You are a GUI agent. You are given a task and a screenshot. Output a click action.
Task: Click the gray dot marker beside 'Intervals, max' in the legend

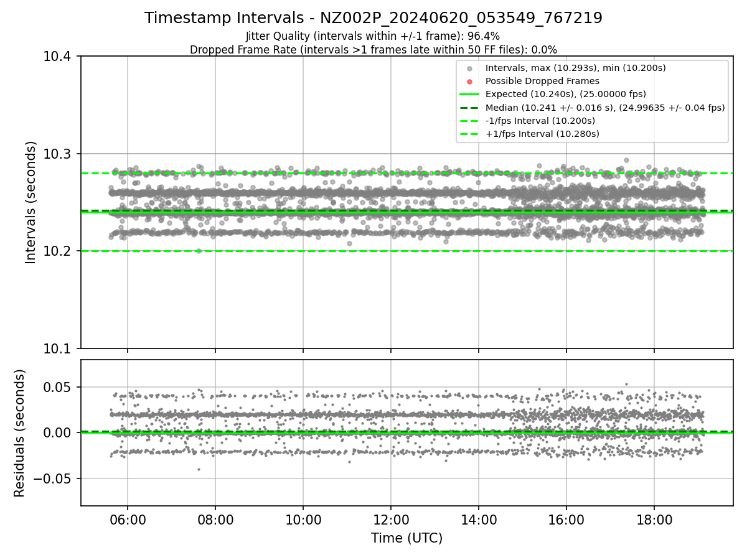pos(470,68)
